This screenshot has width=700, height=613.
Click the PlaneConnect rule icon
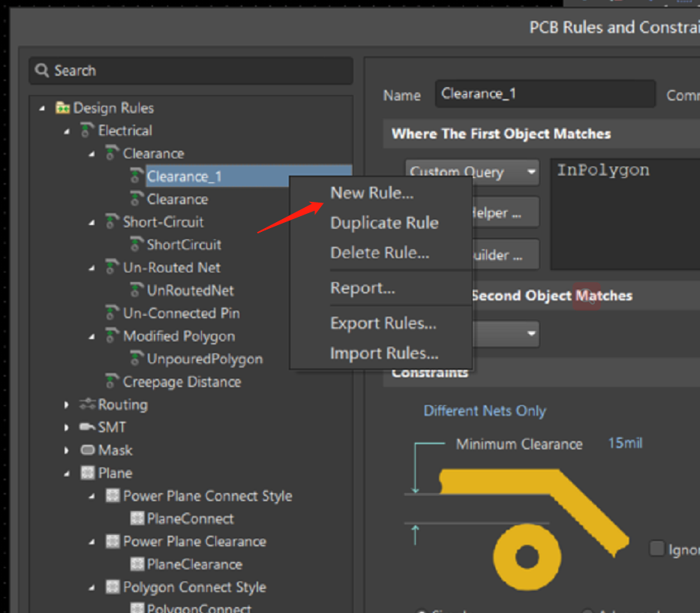pyautogui.click(x=137, y=518)
